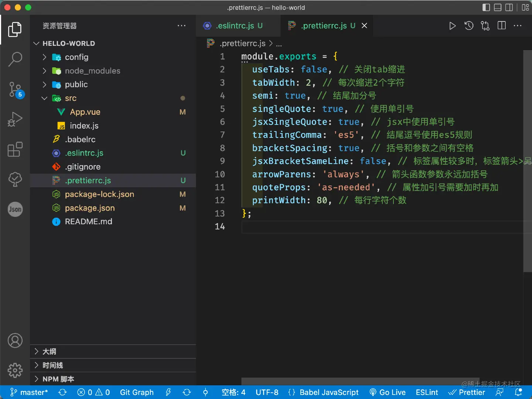Start Go Live server
The width and height of the screenshot is (532, 399).
click(x=388, y=392)
